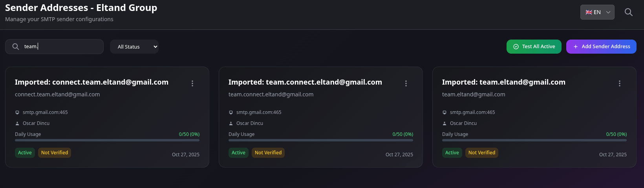Open the three-dot menu on team.eltand@gmail.com card
Viewport: 644px width, 188px height.
coord(620,83)
